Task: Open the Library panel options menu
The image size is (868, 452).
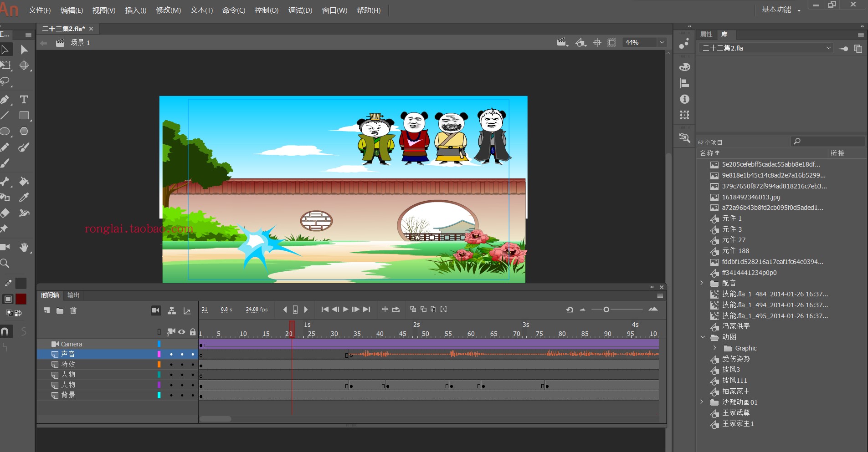Action: click(x=861, y=35)
